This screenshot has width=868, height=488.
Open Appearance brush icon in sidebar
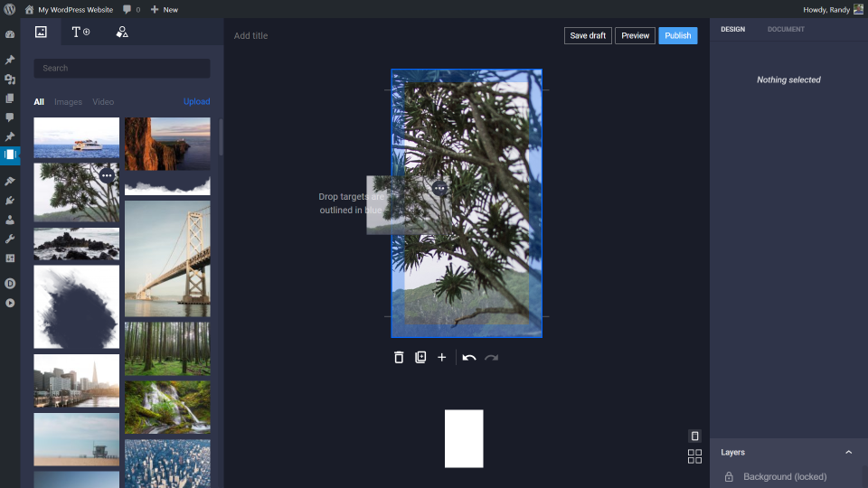[x=10, y=181]
